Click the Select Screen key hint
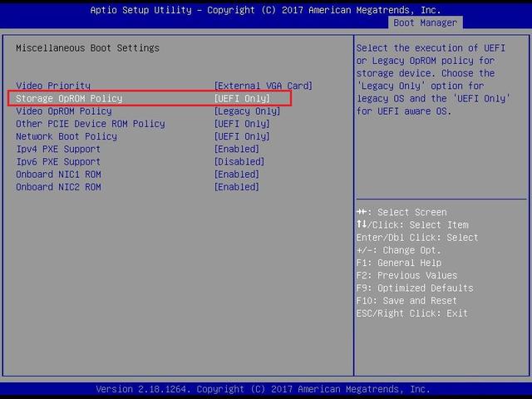The width and height of the screenshot is (532, 399). [x=401, y=213]
